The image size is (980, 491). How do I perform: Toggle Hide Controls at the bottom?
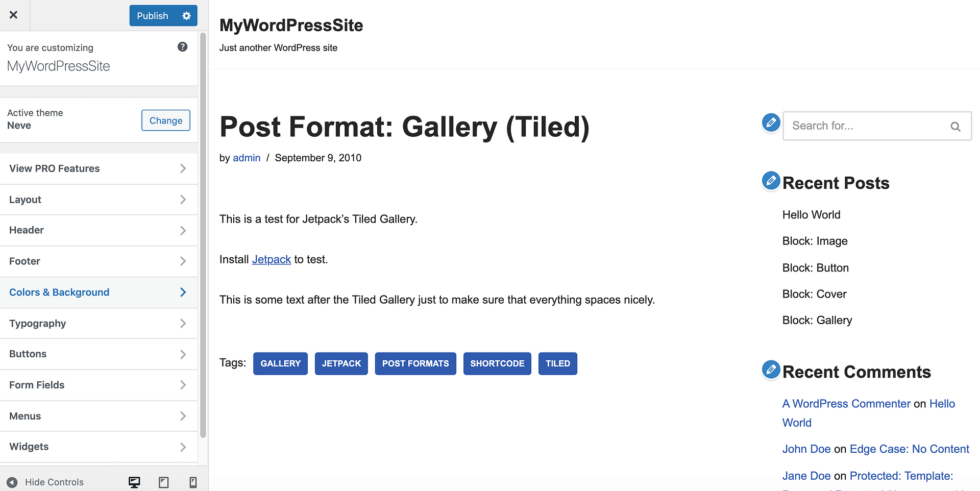47,482
